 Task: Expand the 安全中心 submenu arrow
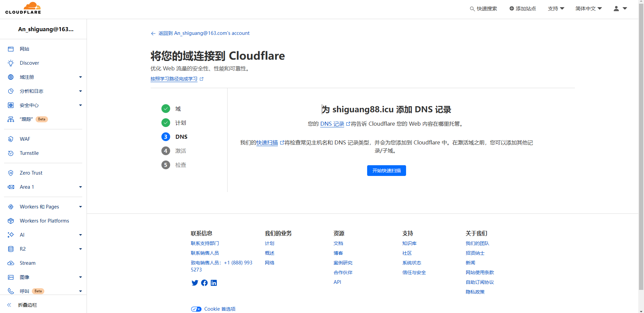(81, 105)
